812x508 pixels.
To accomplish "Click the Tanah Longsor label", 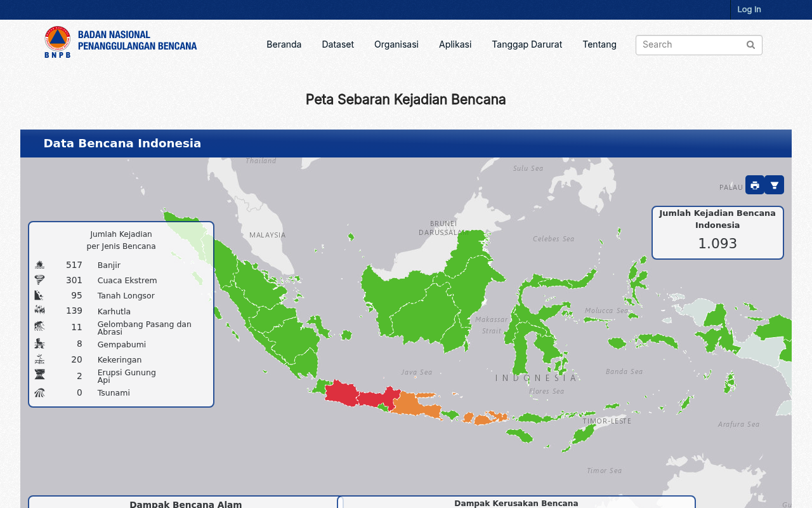I will 126,296.
